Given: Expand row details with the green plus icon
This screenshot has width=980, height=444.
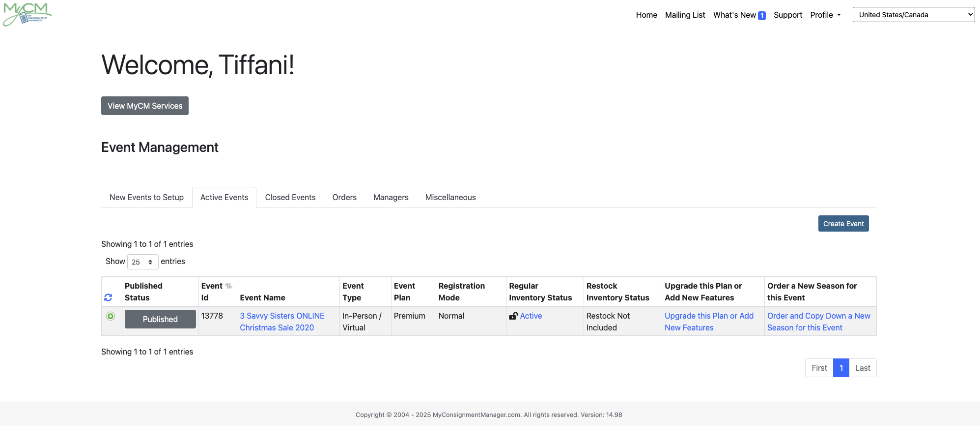Looking at the screenshot, I should pyautogui.click(x=111, y=316).
